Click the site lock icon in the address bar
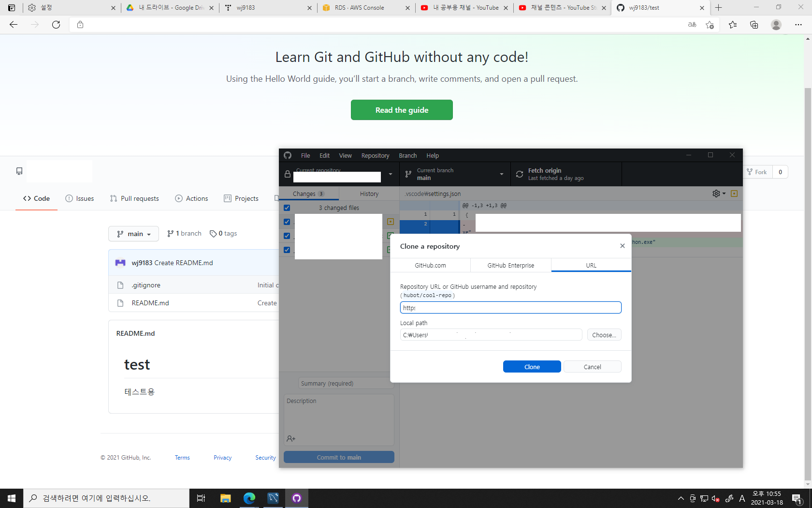The image size is (812, 508). [x=80, y=25]
